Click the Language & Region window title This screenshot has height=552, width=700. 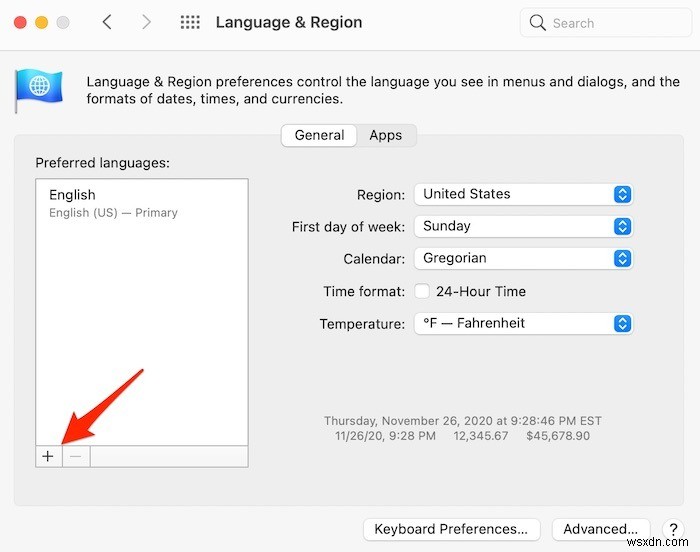tap(289, 22)
